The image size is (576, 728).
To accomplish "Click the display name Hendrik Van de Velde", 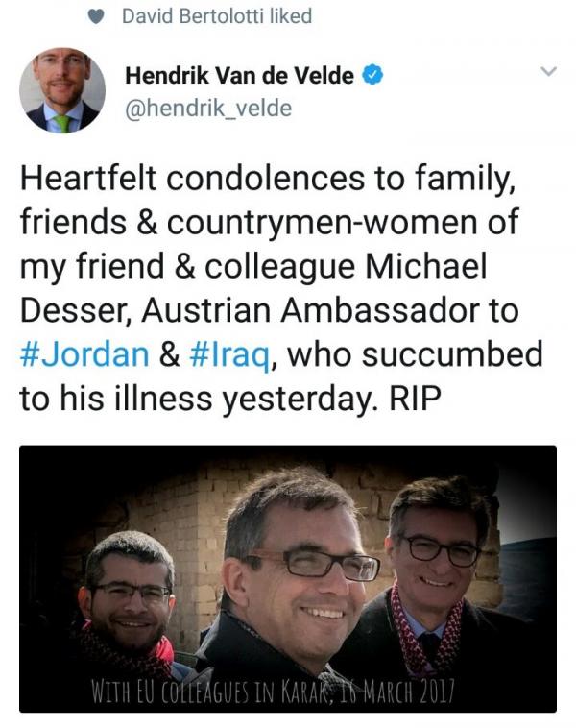I will 239,75.
